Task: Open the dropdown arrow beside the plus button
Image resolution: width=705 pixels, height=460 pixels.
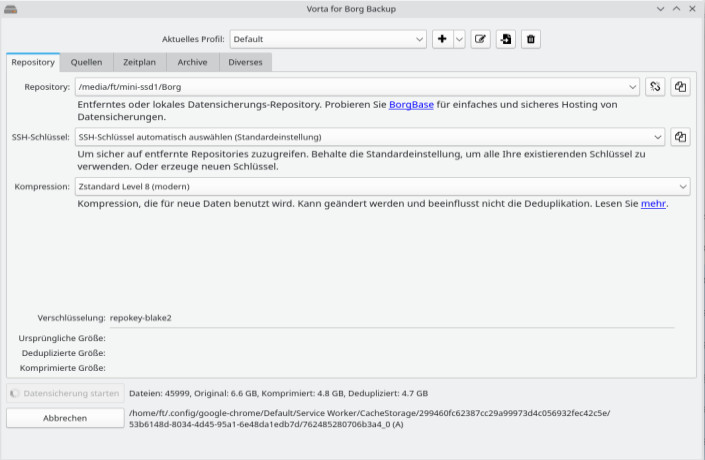Action: pyautogui.click(x=459, y=39)
